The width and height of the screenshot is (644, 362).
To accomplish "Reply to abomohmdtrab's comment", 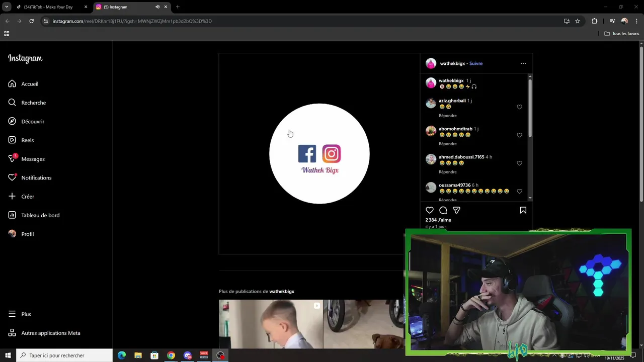I will tap(448, 144).
